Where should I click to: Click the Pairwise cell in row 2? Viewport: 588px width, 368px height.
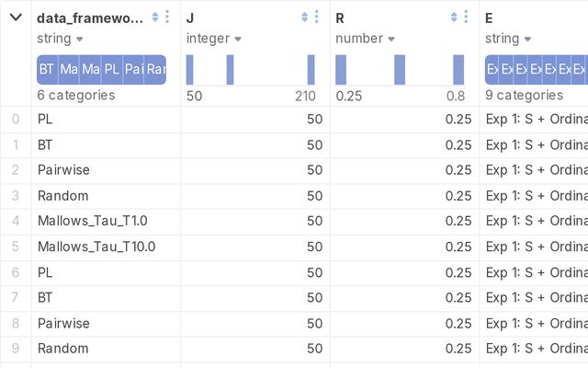click(x=63, y=170)
